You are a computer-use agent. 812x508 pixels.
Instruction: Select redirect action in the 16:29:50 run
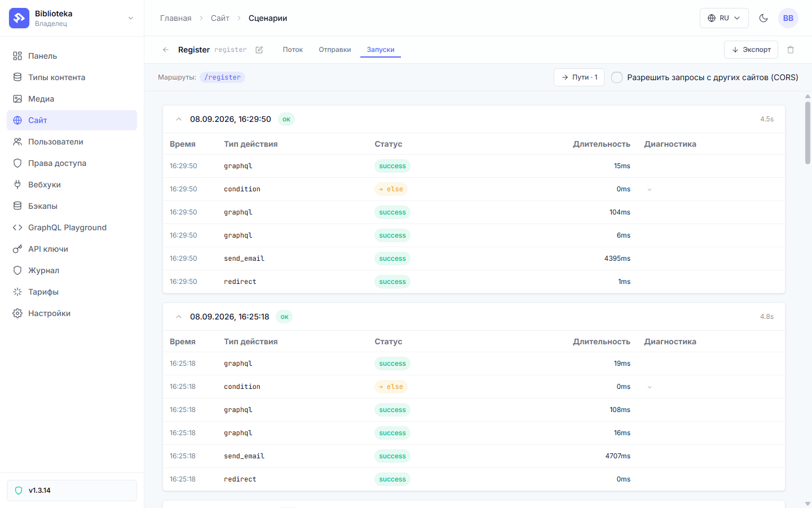pyautogui.click(x=240, y=282)
